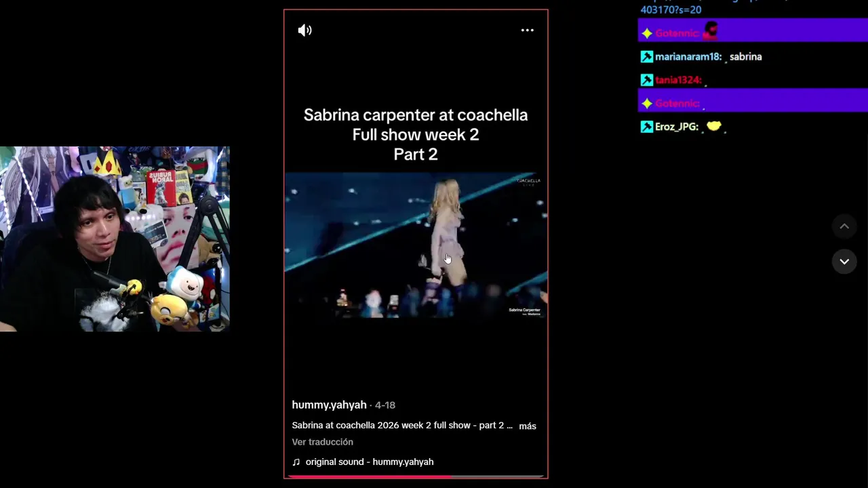This screenshot has width=868, height=488.
Task: Mute the video with the speaker icon
Action: coord(305,30)
